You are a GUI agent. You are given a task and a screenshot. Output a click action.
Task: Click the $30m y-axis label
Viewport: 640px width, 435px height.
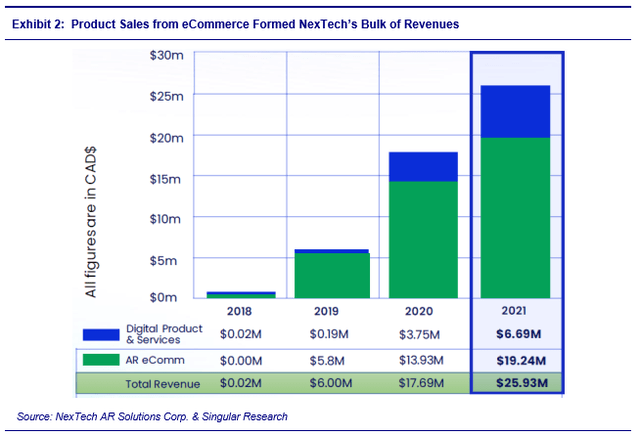point(167,55)
